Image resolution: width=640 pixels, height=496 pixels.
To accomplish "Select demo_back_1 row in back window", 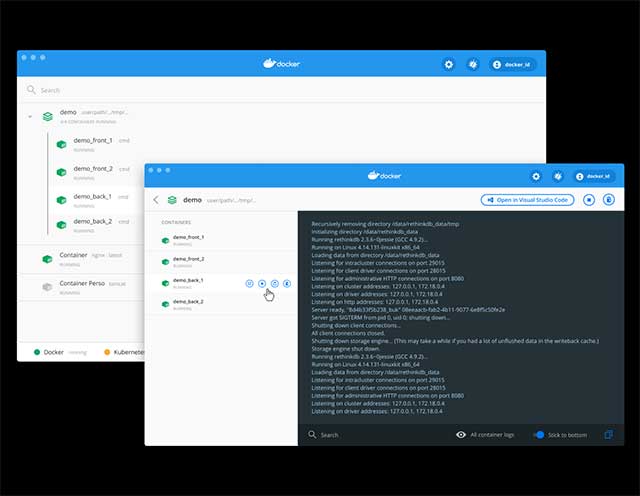I will pos(96,200).
